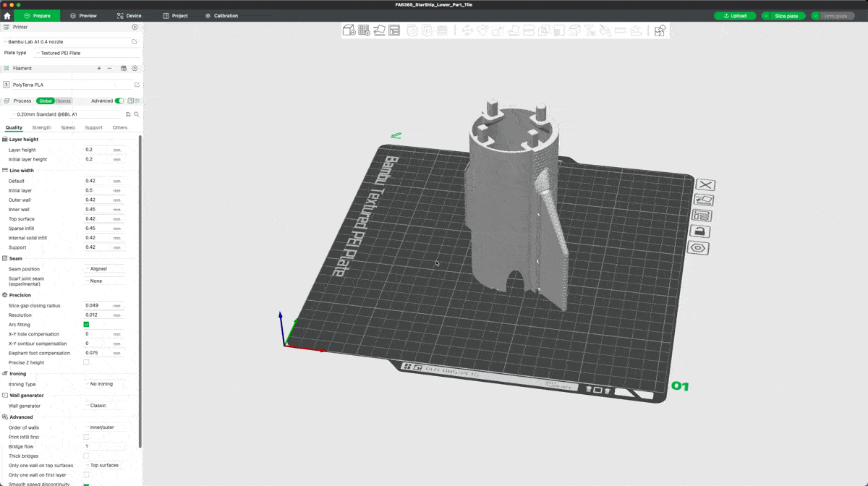
Task: Turn off the Advanced toggle
Action: coord(119,101)
